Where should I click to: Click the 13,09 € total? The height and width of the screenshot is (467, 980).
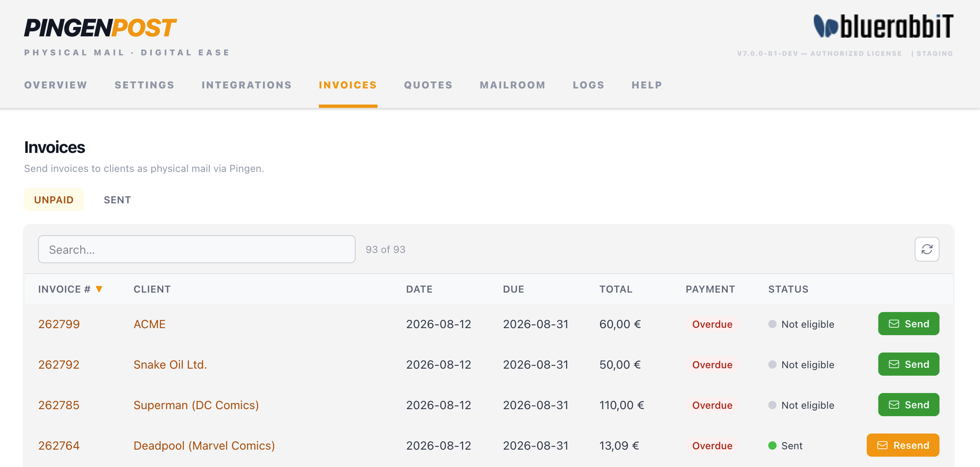(x=619, y=446)
